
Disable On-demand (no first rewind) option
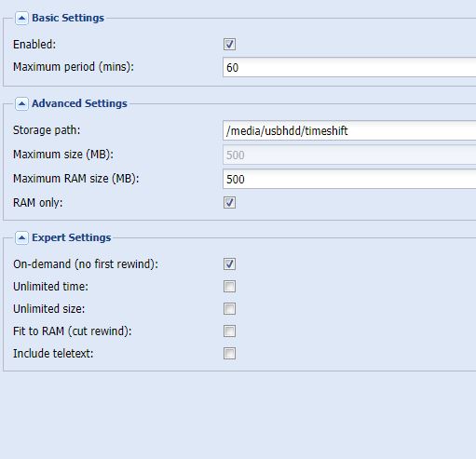click(229, 263)
